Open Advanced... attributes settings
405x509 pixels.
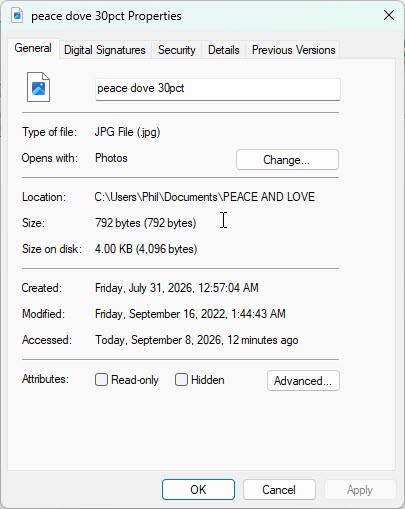303,381
